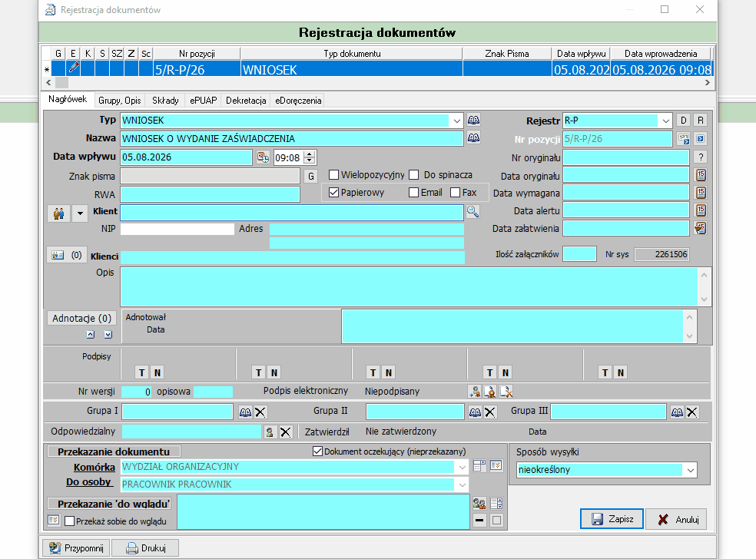This screenshot has width=756, height=559.
Task: Click the Przypomnij button
Action: [x=76, y=548]
